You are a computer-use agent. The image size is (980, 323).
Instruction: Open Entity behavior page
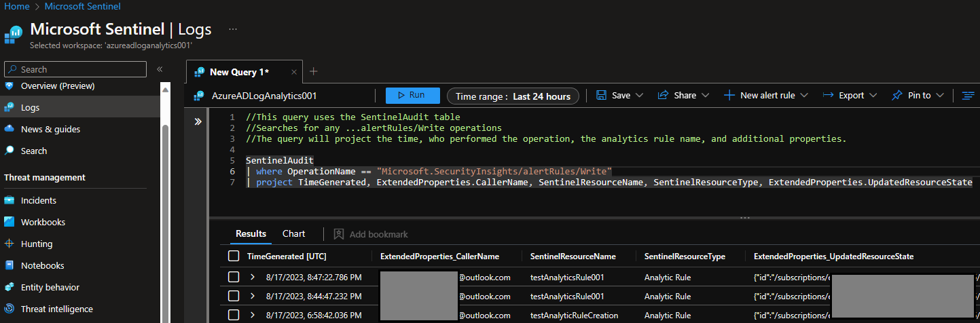(50, 287)
